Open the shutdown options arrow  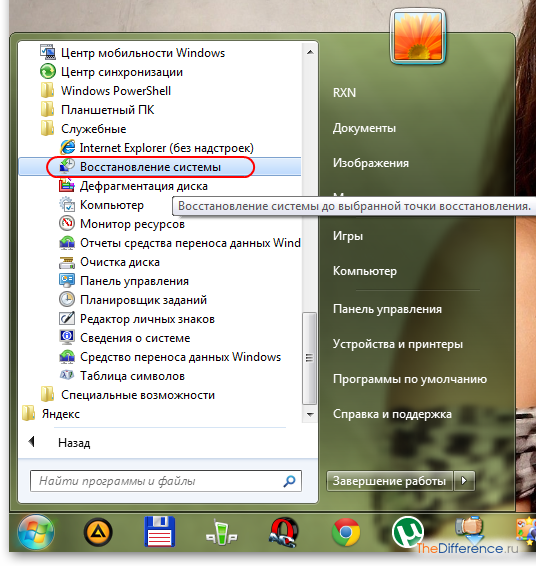464,481
